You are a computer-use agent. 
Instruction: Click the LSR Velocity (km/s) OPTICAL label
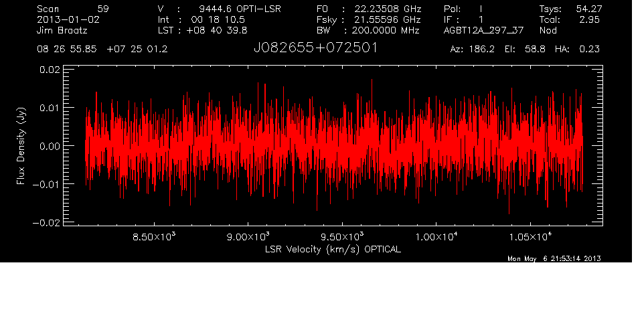(333, 250)
